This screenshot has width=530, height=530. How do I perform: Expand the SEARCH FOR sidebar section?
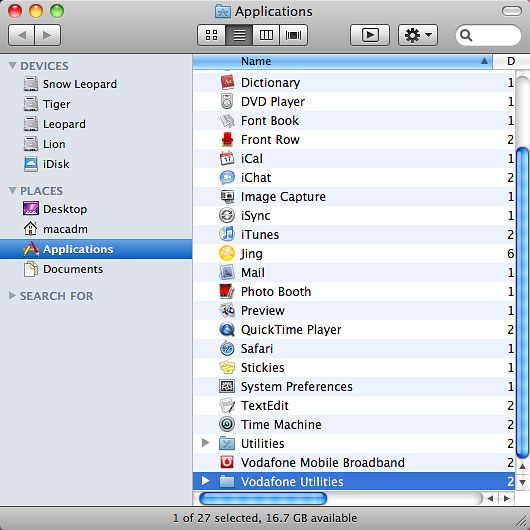[12, 296]
